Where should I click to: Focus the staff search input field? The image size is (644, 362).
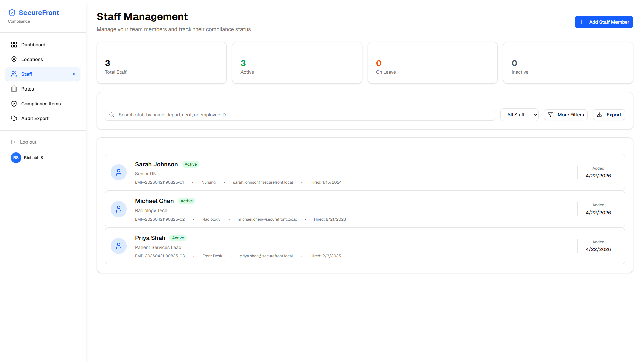[302, 115]
